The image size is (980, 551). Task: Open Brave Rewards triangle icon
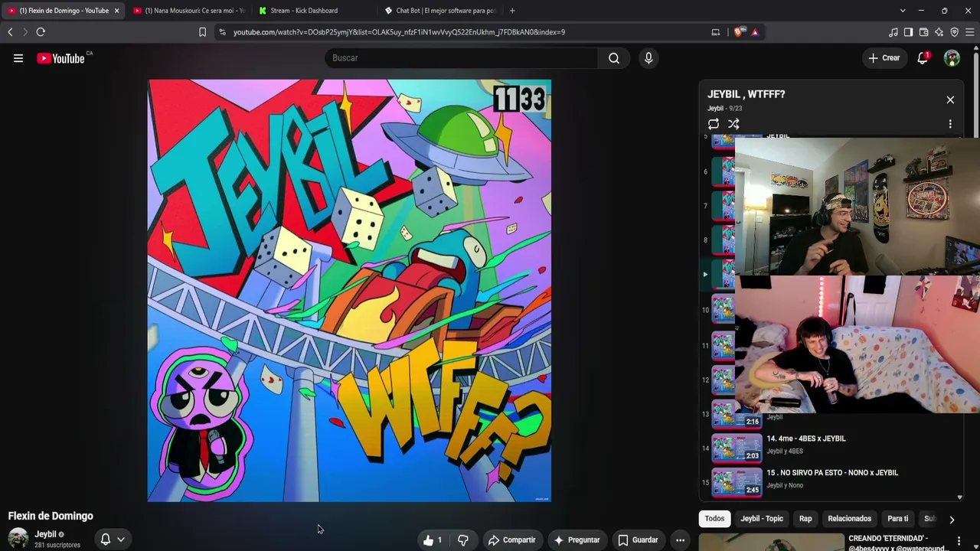pyautogui.click(x=755, y=32)
